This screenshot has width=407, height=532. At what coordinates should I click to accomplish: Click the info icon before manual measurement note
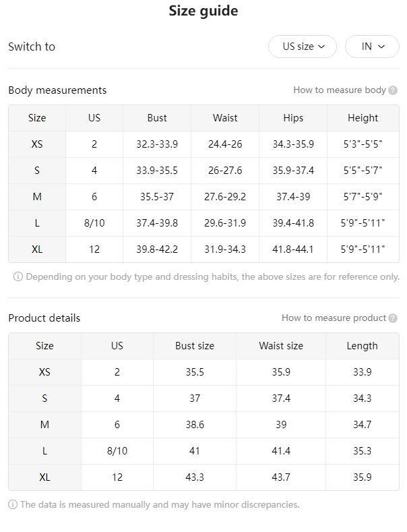pyautogui.click(x=13, y=504)
